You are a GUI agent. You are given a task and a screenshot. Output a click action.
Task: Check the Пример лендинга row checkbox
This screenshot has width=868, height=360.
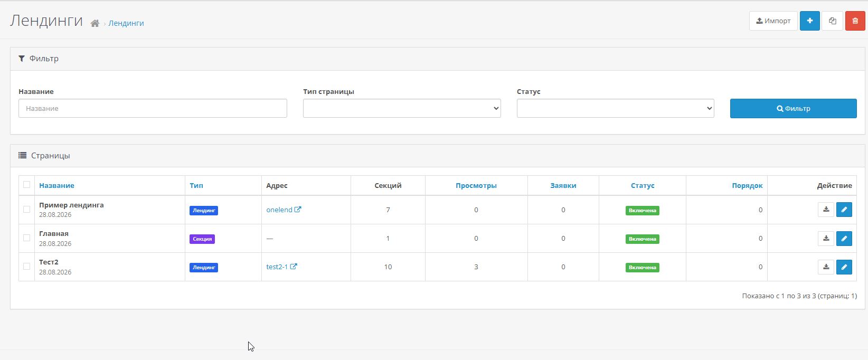(26, 210)
